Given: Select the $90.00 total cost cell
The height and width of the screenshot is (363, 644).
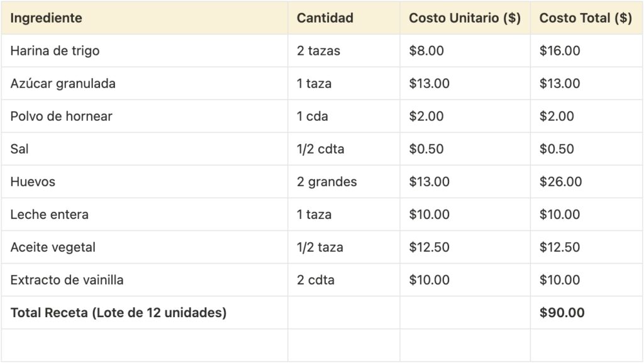Looking at the screenshot, I should 562,313.
